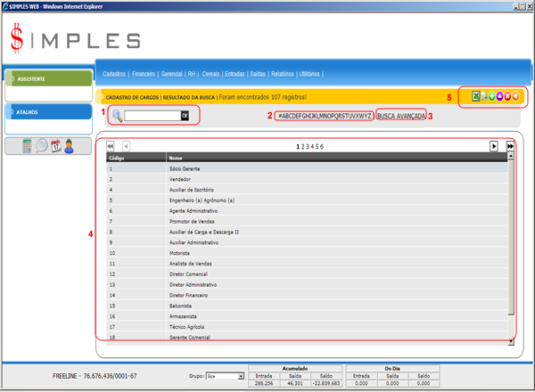Expand the Assistente panel

coord(46,78)
